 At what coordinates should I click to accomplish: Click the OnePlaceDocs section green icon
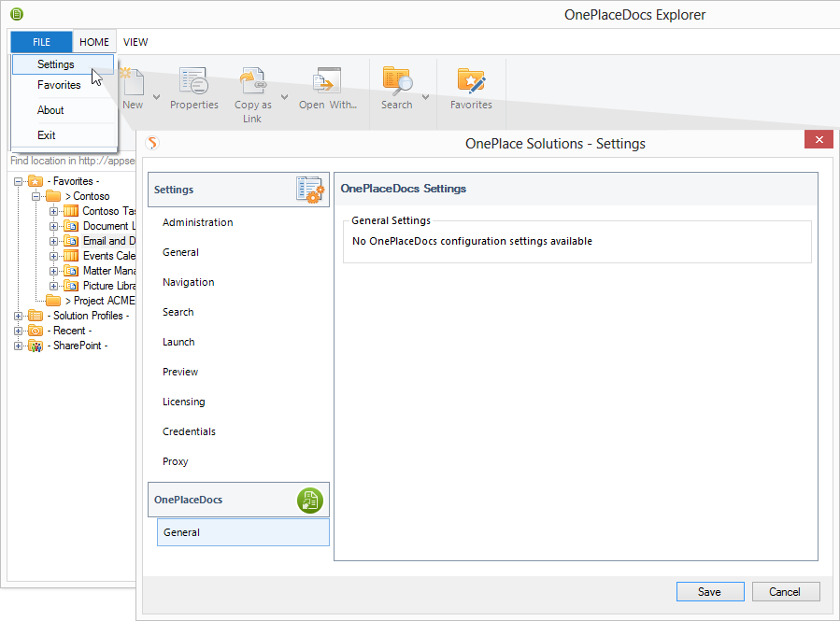(x=309, y=500)
